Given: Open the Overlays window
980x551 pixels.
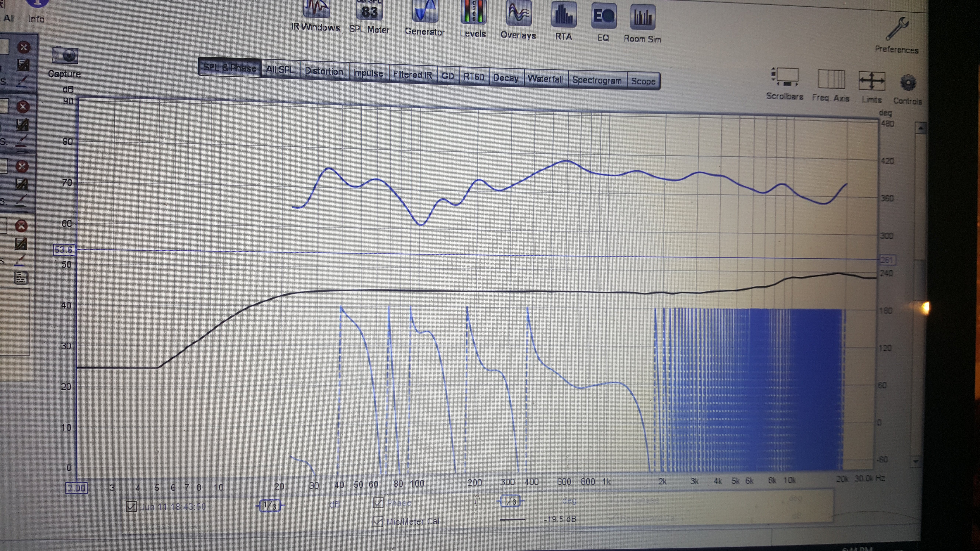Looking at the screenshot, I should tap(519, 20).
